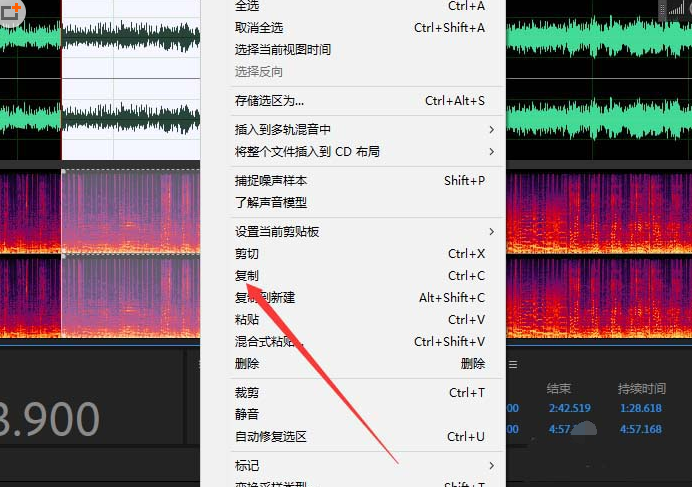Choose 全选 from the context menu
The width and height of the screenshot is (692, 487).
click(248, 6)
